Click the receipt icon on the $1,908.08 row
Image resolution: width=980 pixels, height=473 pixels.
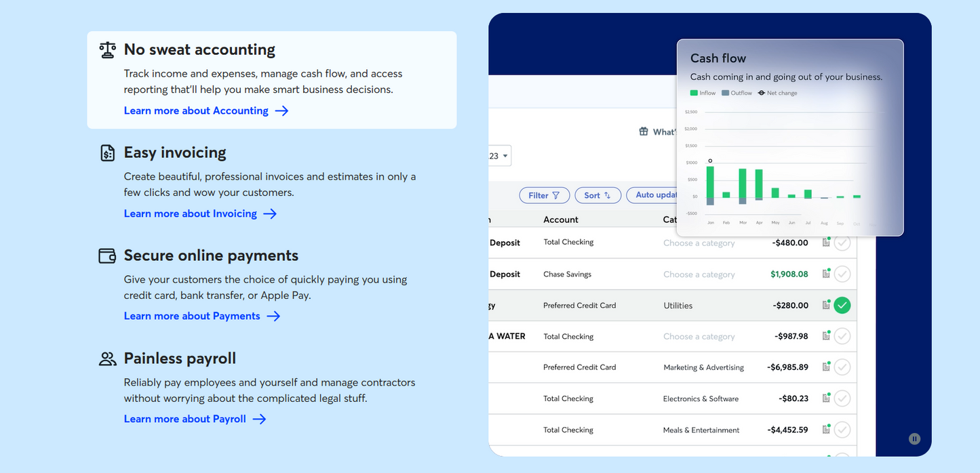pyautogui.click(x=826, y=274)
